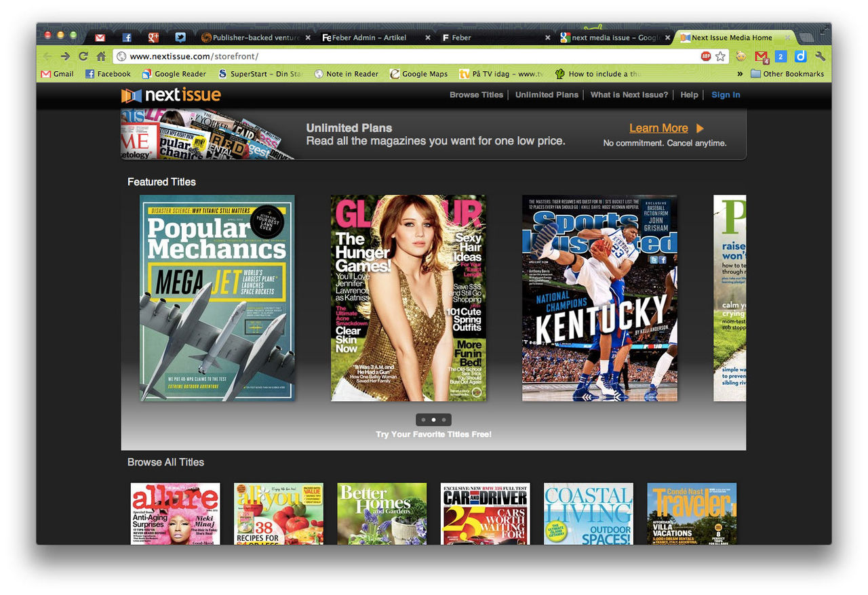Select the second carousel dot
This screenshot has height=595, width=868.
click(434, 419)
